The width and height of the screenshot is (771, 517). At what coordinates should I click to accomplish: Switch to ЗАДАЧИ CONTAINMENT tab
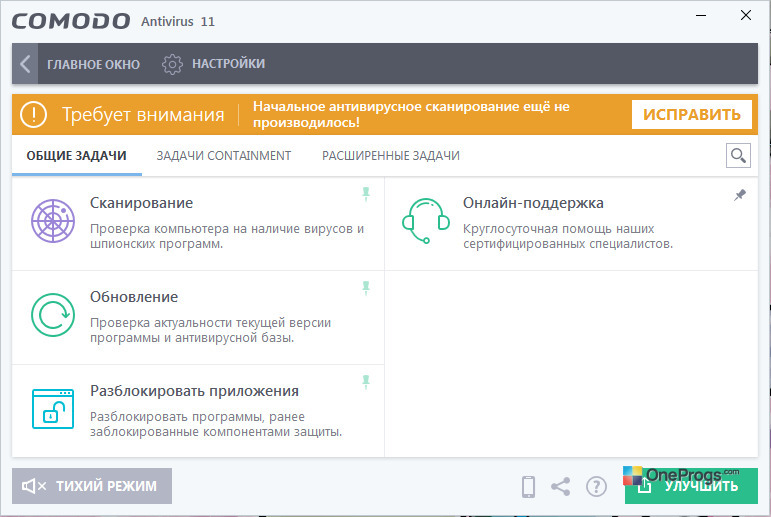[x=224, y=156]
